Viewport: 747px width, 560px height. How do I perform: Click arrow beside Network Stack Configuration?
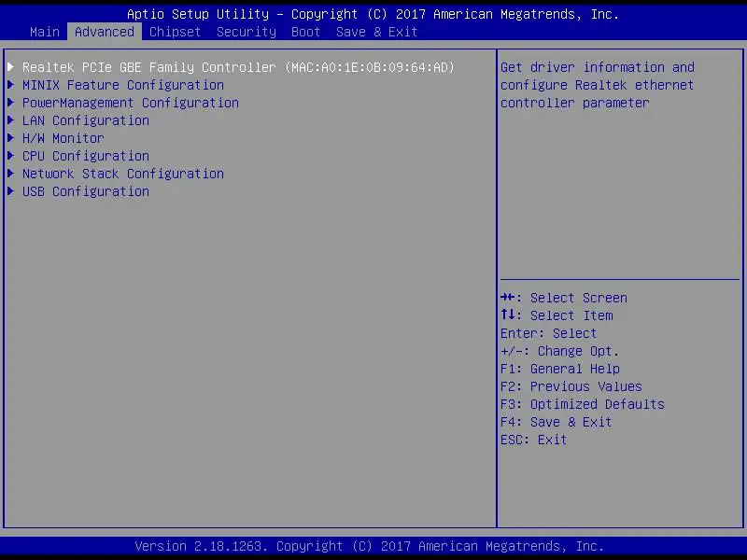point(10,174)
